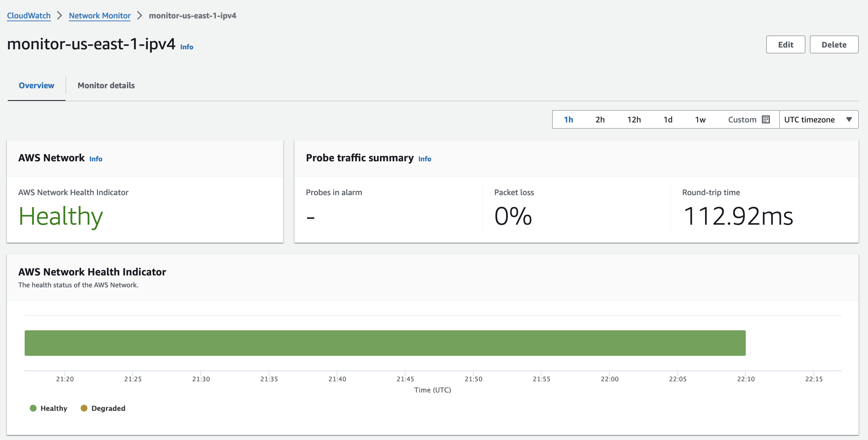The image size is (868, 440).
Task: Click the Custom calendar icon
Action: pyautogui.click(x=766, y=120)
